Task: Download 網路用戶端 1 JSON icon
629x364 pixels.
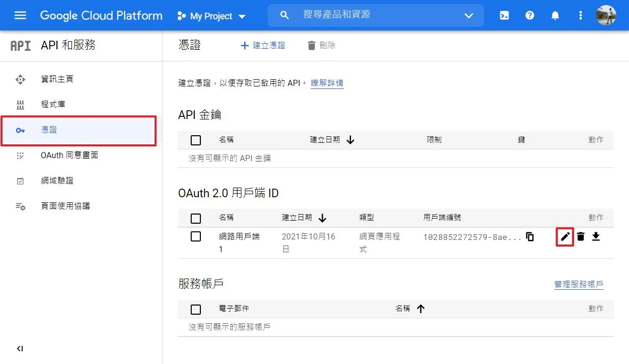Action: [x=596, y=236]
